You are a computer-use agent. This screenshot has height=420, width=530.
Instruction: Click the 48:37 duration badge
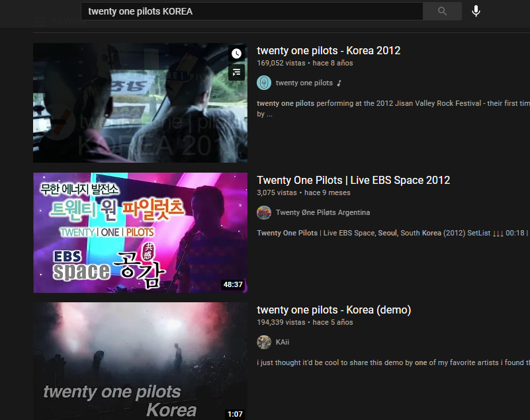pos(233,284)
